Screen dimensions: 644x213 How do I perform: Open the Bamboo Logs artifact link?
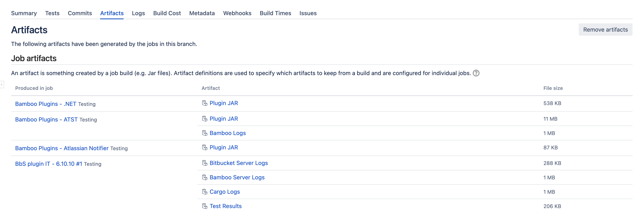pyautogui.click(x=228, y=133)
